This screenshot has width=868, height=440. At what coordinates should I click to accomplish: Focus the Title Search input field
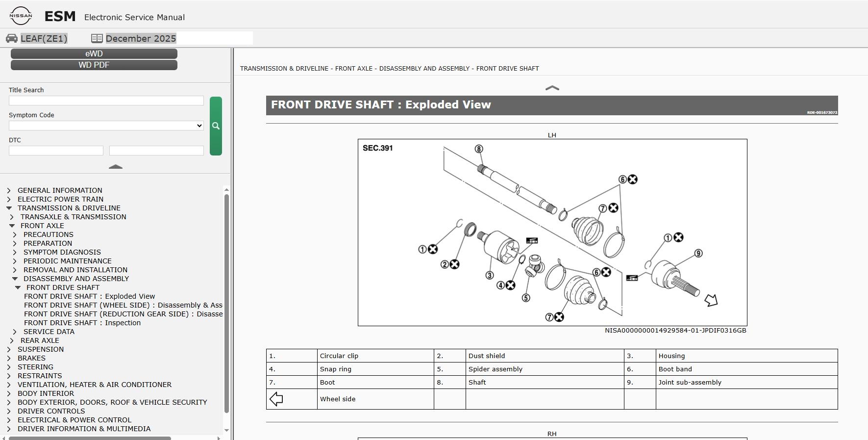coord(106,101)
